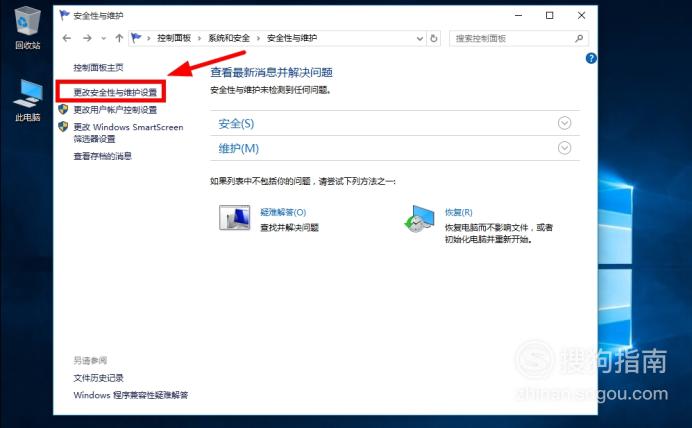The width and height of the screenshot is (692, 428).
Task: Open 更改安全性与维护设置 link
Action: [x=115, y=92]
